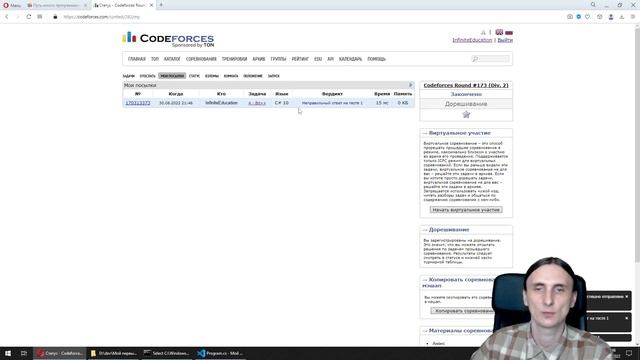Open ГЛАВНАЯ in main navigation
The image size is (640, 360).
tap(137, 59)
